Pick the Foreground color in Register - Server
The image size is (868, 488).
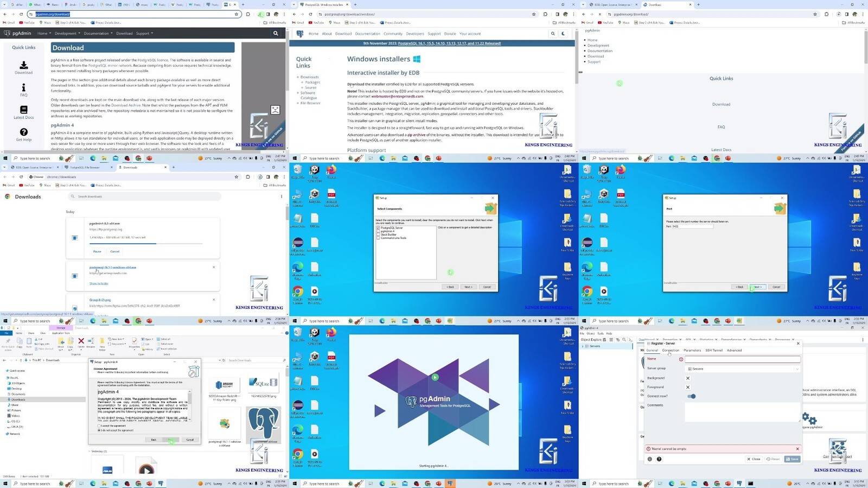pyautogui.click(x=688, y=388)
